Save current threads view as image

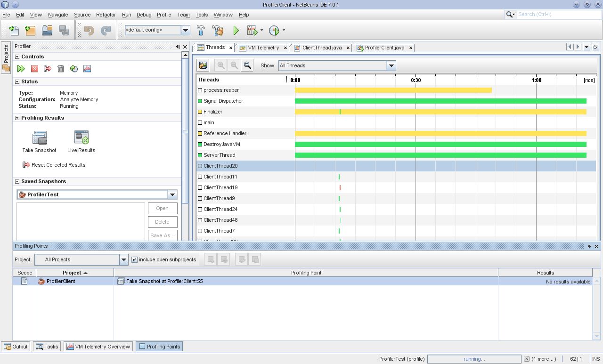203,65
